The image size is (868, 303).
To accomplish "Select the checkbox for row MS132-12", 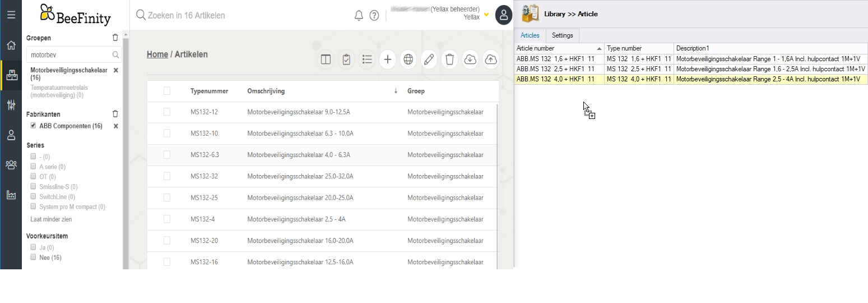I will 167,112.
